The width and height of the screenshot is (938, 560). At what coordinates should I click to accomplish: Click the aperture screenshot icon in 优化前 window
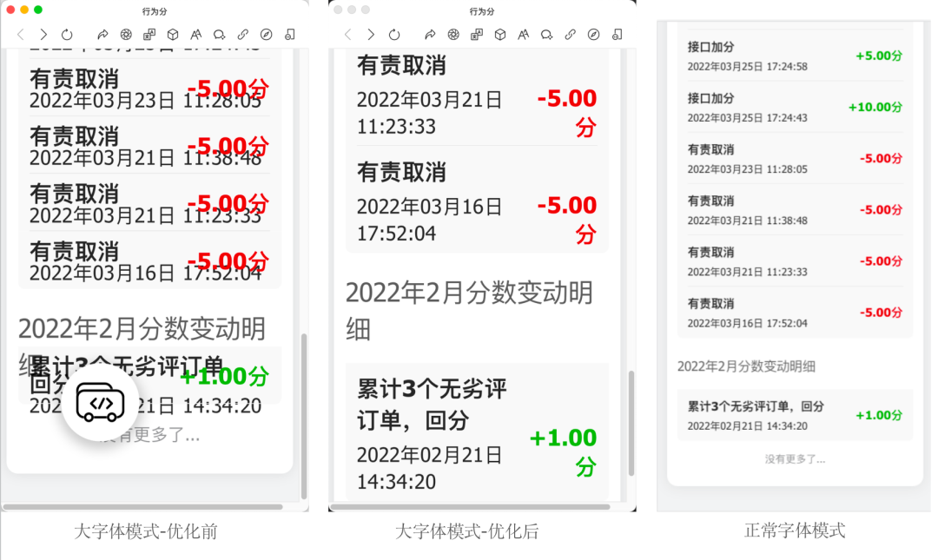coord(126,35)
